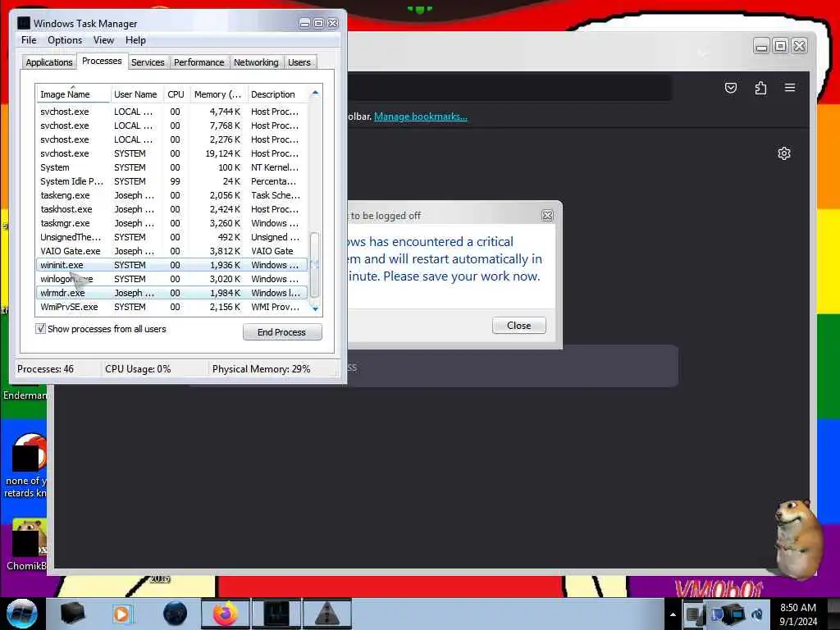840x630 pixels.
Task: Click the process list scroll down arrow
Action: (315, 308)
